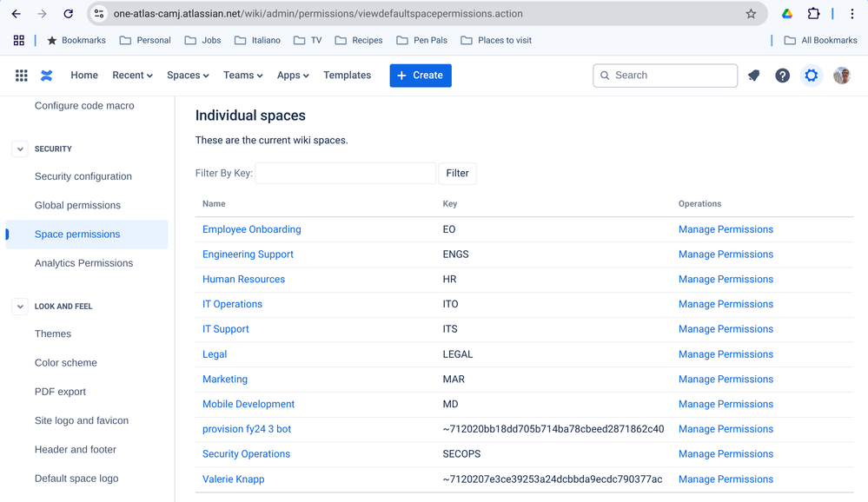Manage Permissions for the Legal space
Viewport: 868px width, 502px height.
pyautogui.click(x=726, y=354)
